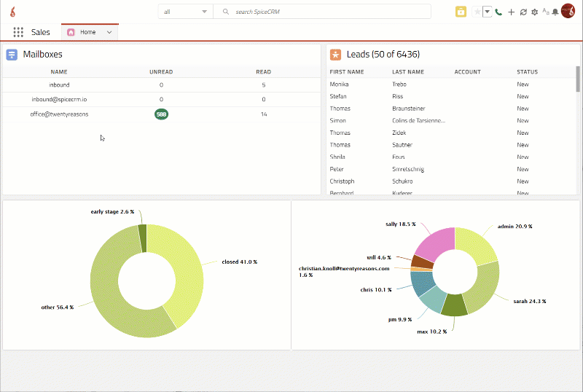This screenshot has width=583, height=392.
Task: Click the Sales module label
Action: tap(41, 32)
